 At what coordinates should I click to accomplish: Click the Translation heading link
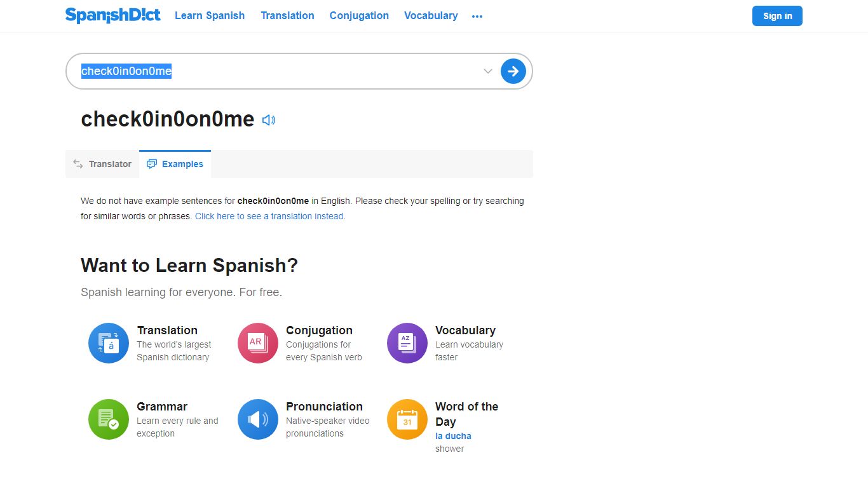167,330
